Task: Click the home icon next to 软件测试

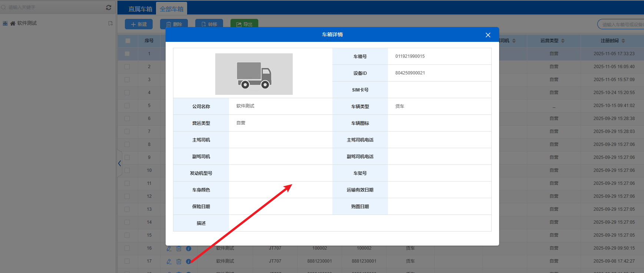Action: [x=13, y=23]
